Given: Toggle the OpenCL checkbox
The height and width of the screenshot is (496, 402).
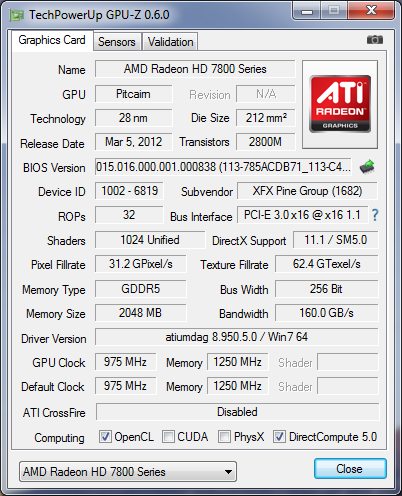Looking at the screenshot, I should pyautogui.click(x=105, y=436).
